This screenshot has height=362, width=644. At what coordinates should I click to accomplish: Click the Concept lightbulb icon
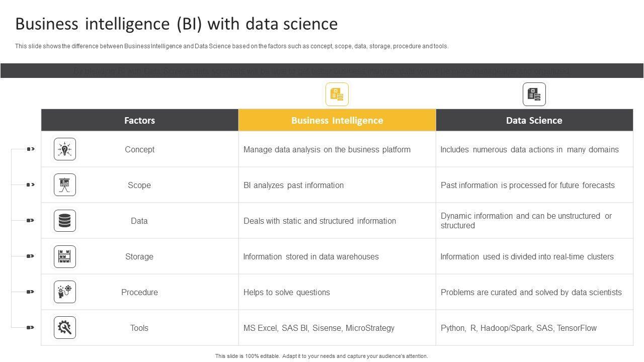pos(65,149)
